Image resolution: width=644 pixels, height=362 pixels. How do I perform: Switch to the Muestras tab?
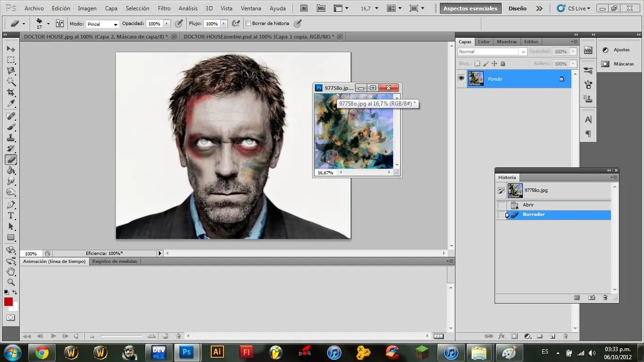pos(507,41)
